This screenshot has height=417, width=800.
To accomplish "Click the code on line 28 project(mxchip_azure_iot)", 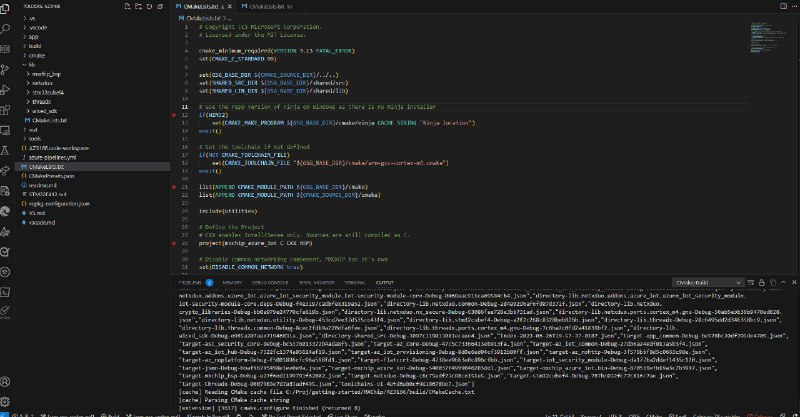I will (255, 243).
